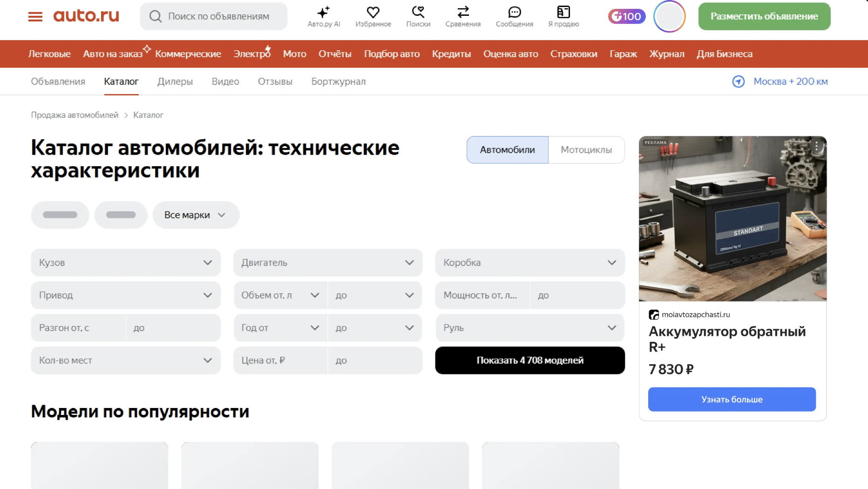Screen dimensions: 868x489
Task: Open the Двигатель dropdown
Action: pos(327,263)
